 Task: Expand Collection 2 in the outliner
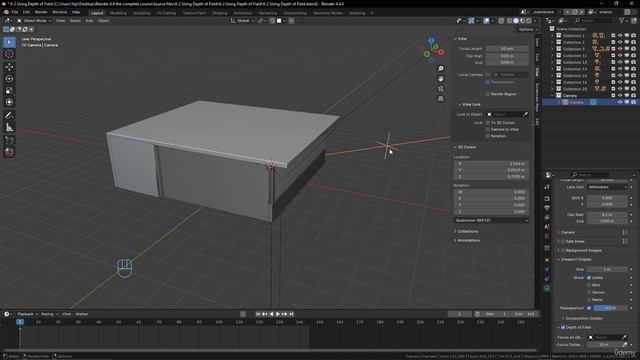click(553, 42)
